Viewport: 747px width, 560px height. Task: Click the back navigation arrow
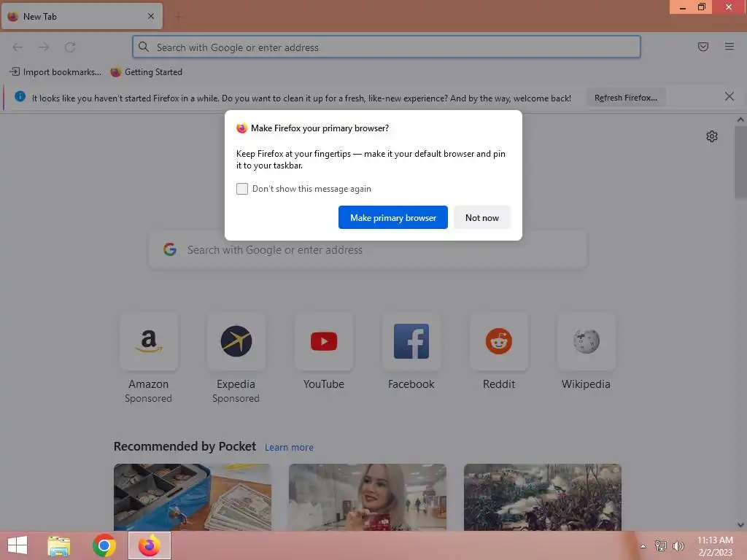click(x=18, y=47)
